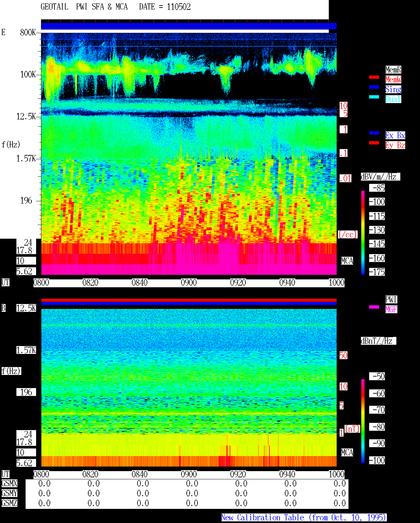Click the blue Sing legend swatch
Image resolution: width=420 pixels, height=523 pixels.
pyautogui.click(x=374, y=87)
